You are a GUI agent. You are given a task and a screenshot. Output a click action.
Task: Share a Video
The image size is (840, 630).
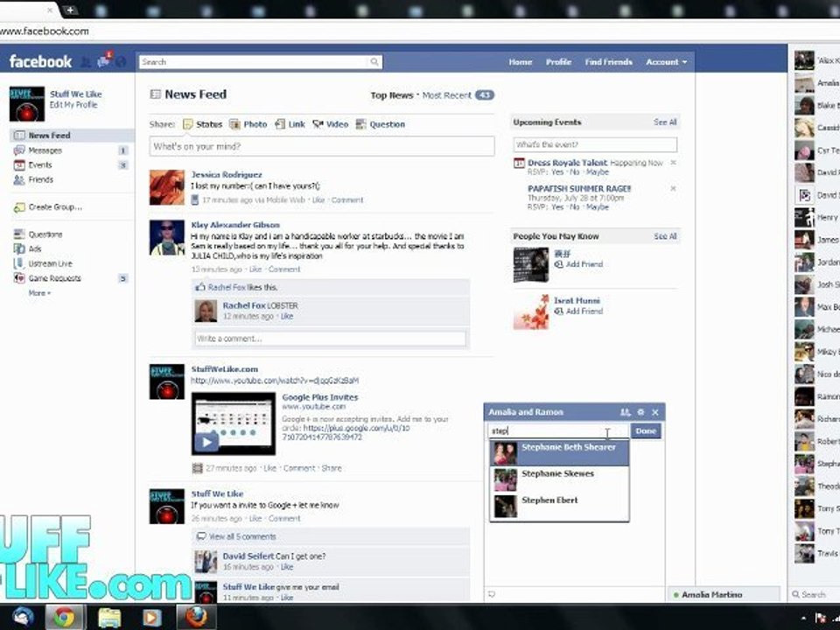coord(331,124)
